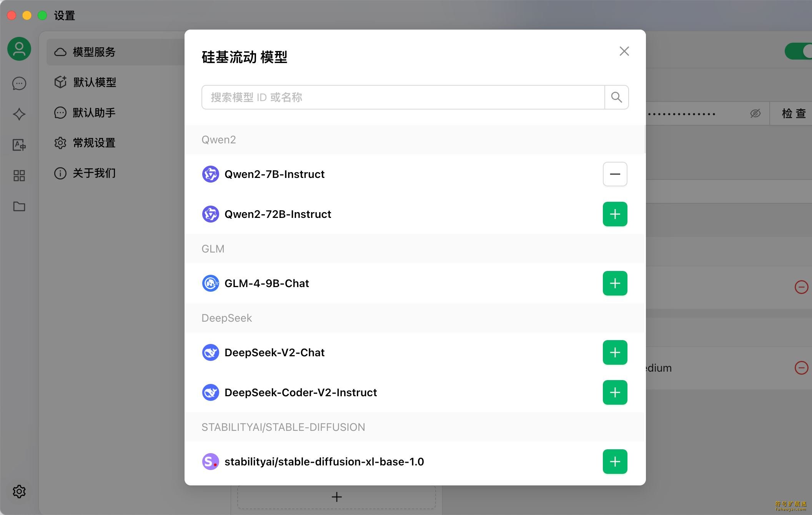
Task: Click the user avatar icon in sidebar
Action: pos(19,49)
